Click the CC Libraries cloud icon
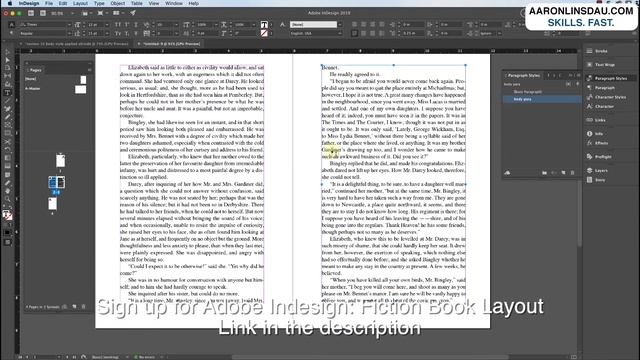 (507, 173)
